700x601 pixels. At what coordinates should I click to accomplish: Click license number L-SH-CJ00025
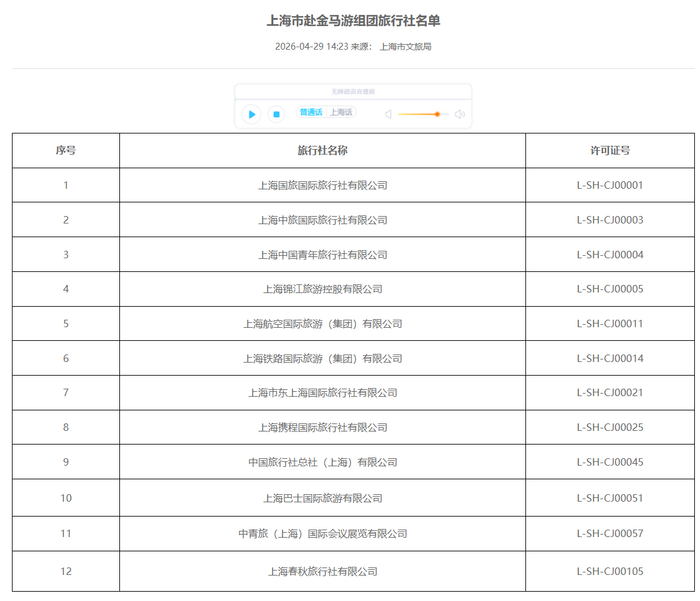click(x=610, y=427)
